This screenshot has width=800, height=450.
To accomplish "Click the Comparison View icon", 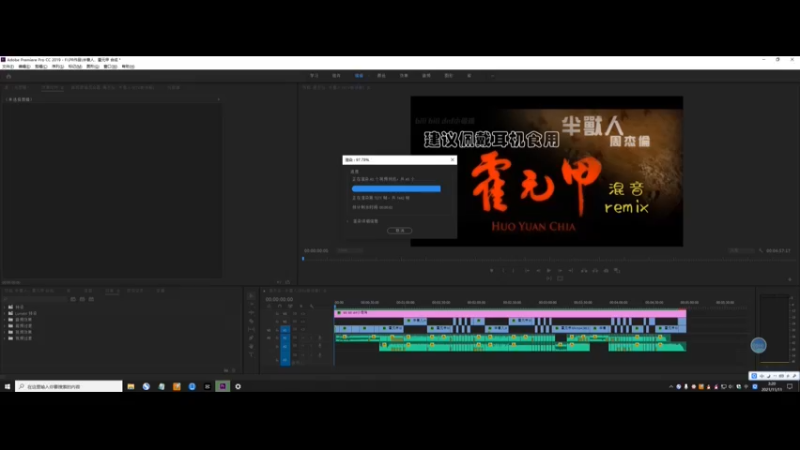I will pyautogui.click(x=617, y=270).
